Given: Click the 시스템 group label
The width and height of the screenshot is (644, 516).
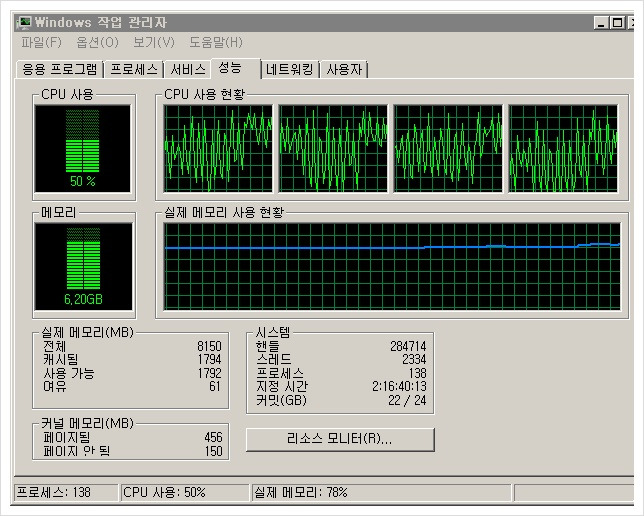Looking at the screenshot, I should [x=273, y=332].
